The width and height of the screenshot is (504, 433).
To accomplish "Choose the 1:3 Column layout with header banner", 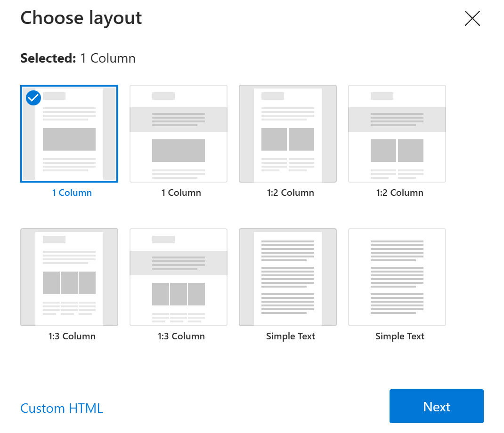I will tap(178, 277).
